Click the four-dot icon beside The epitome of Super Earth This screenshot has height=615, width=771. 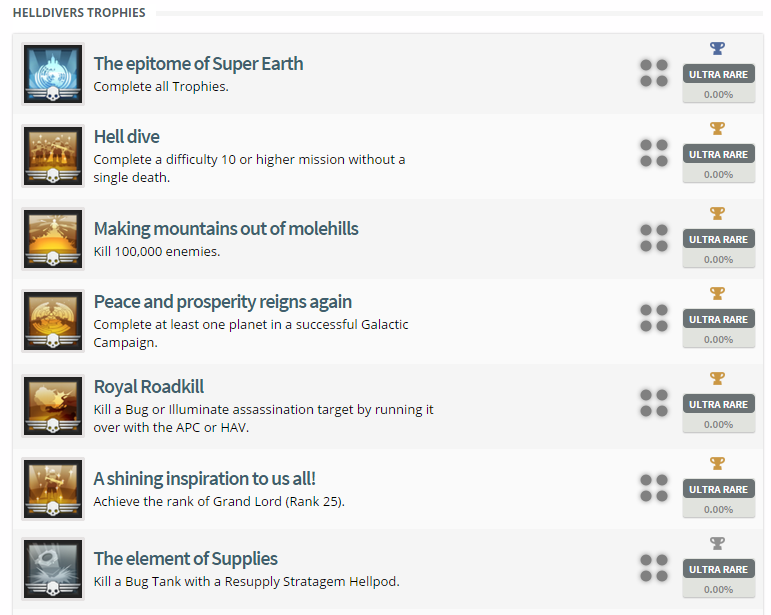click(654, 73)
